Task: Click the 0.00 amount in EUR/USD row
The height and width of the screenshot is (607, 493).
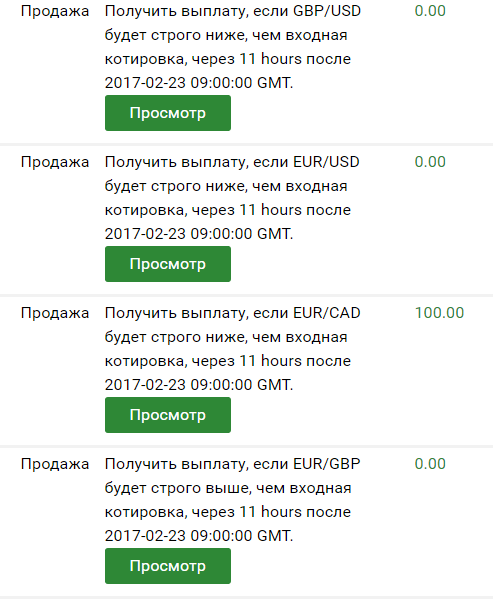Action: pyautogui.click(x=430, y=162)
